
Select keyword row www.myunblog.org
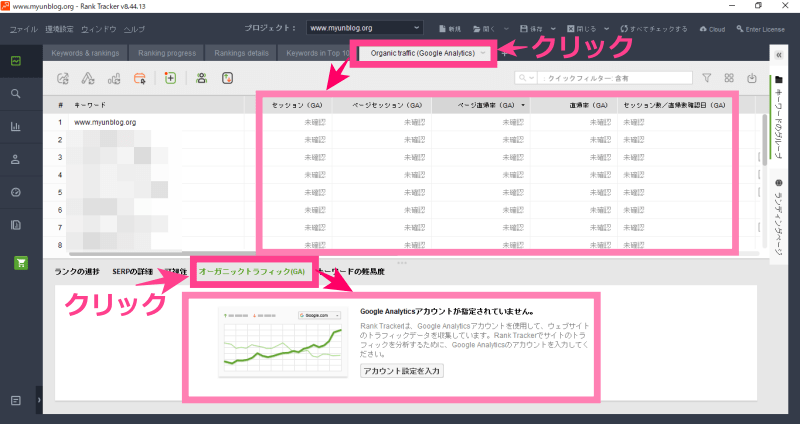[x=105, y=122]
